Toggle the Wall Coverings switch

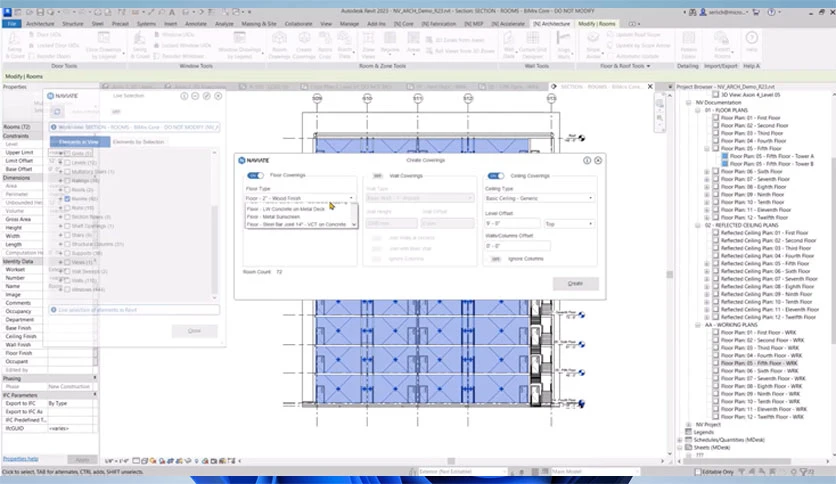[377, 175]
